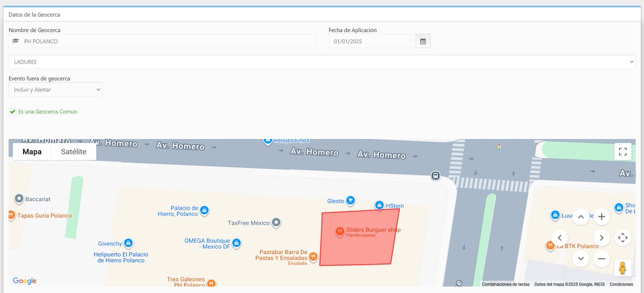Screen dimensions: 644x293
Task: Click the map camera move control
Action: point(623,238)
